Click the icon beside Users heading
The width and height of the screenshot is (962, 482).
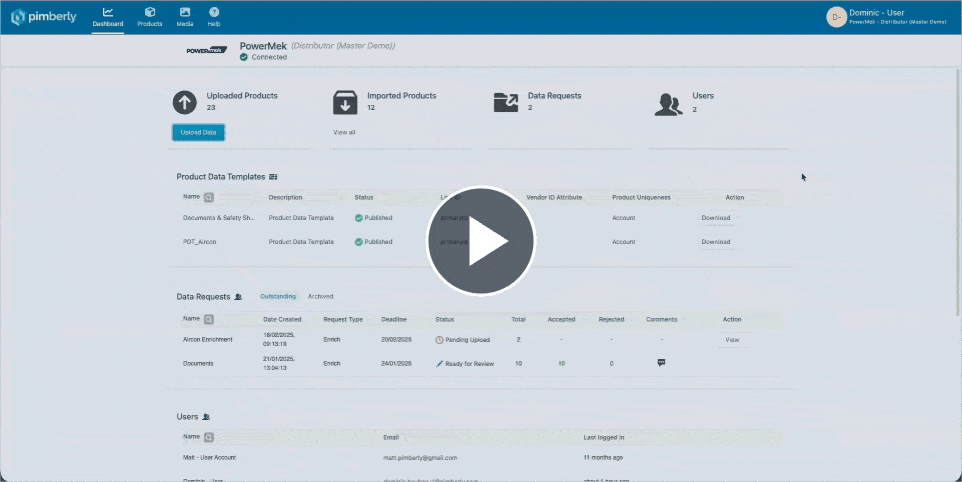click(206, 417)
